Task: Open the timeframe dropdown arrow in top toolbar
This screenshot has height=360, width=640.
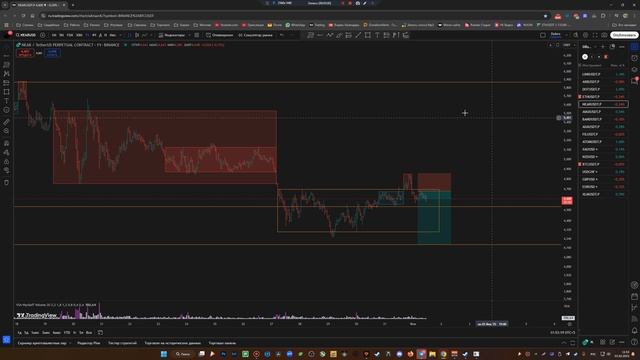Action: click(120, 35)
